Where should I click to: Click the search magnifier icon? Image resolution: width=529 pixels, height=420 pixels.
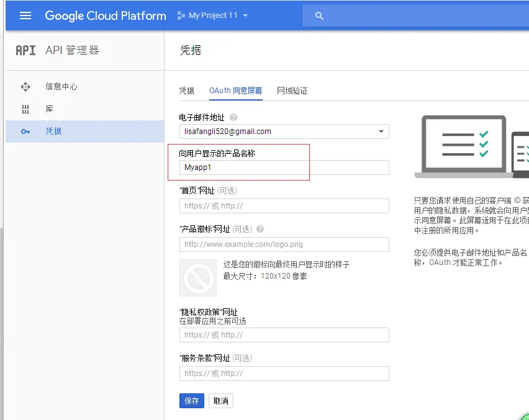pyautogui.click(x=319, y=16)
